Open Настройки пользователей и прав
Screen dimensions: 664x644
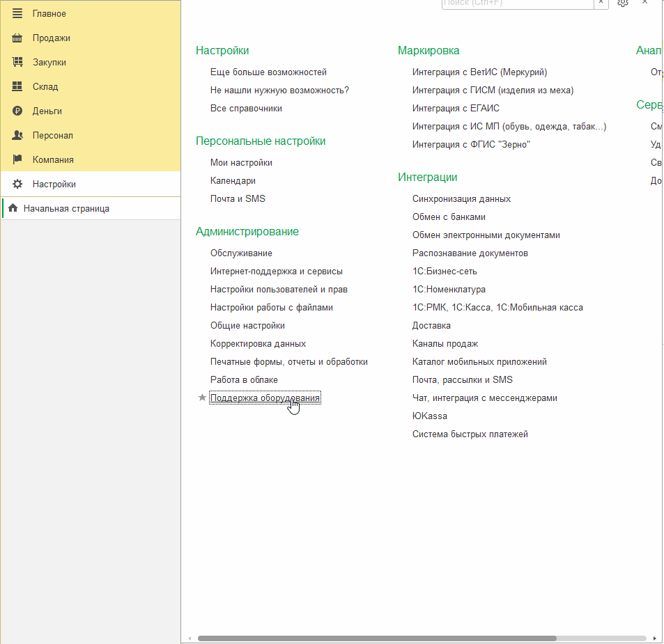point(279,289)
